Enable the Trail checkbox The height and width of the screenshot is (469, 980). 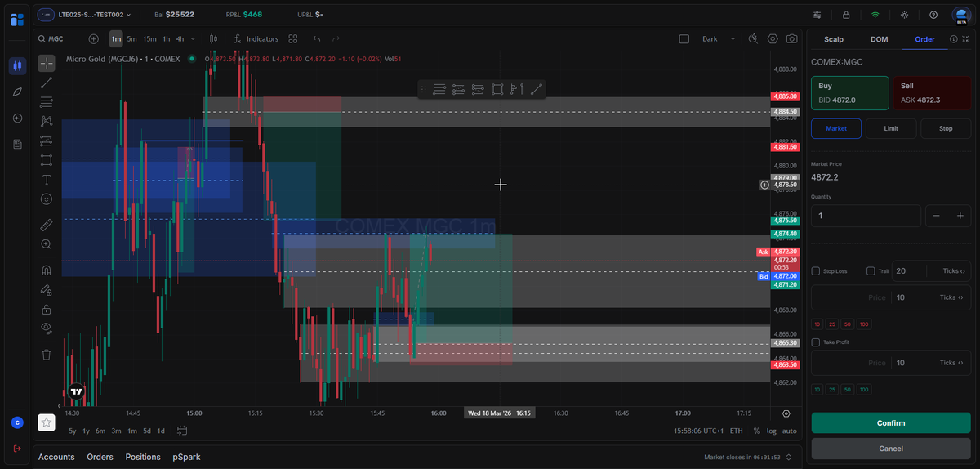[871, 271]
